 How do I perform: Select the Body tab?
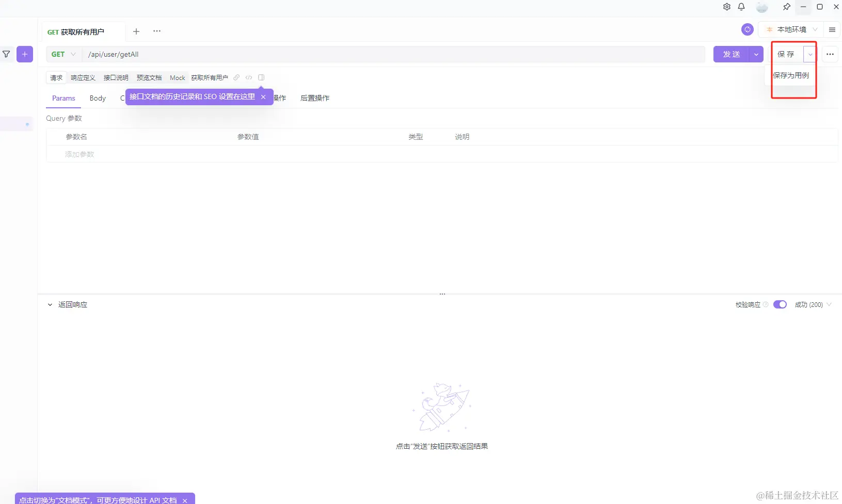pos(98,98)
